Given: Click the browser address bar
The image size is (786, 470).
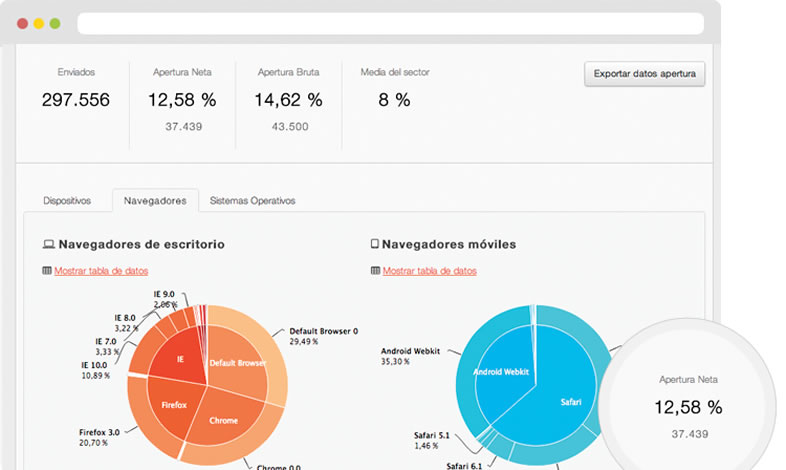Looking at the screenshot, I should tap(390, 24).
